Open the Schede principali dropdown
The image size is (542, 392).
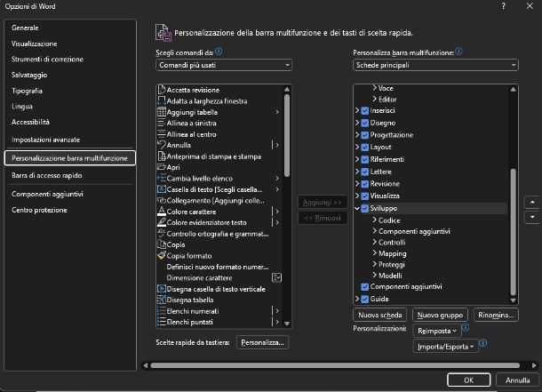(435, 65)
